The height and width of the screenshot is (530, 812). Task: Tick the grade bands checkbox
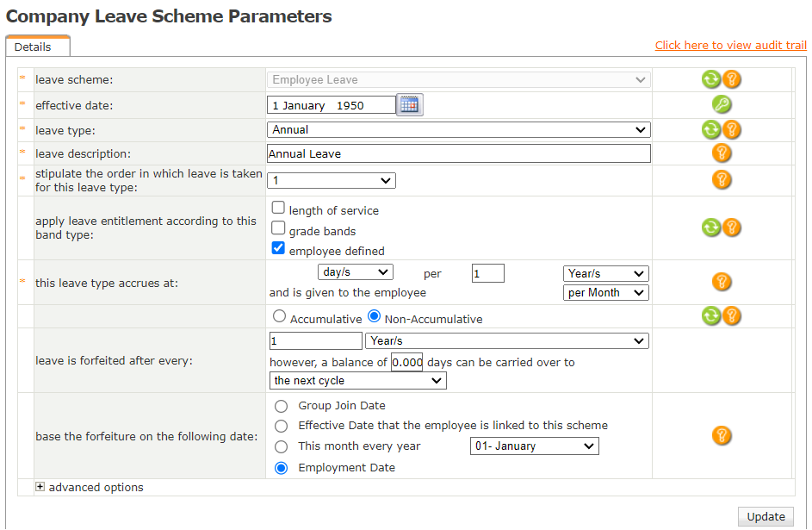pos(278,228)
